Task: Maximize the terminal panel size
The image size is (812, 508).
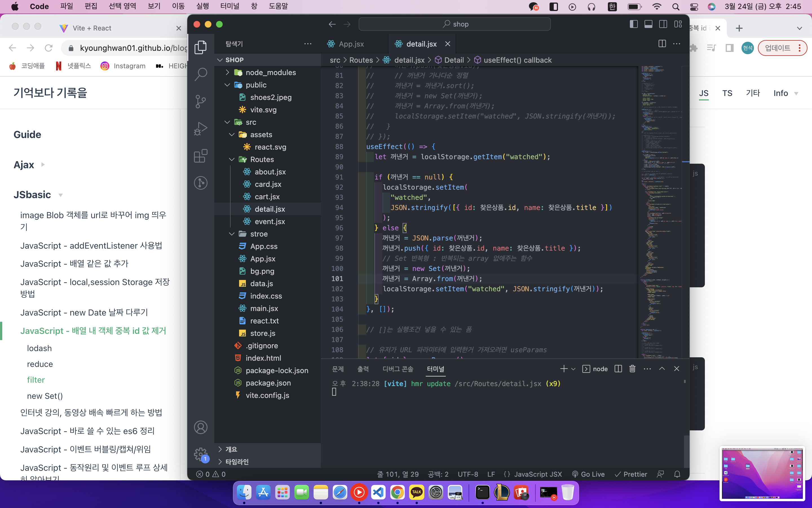Action: click(x=662, y=369)
